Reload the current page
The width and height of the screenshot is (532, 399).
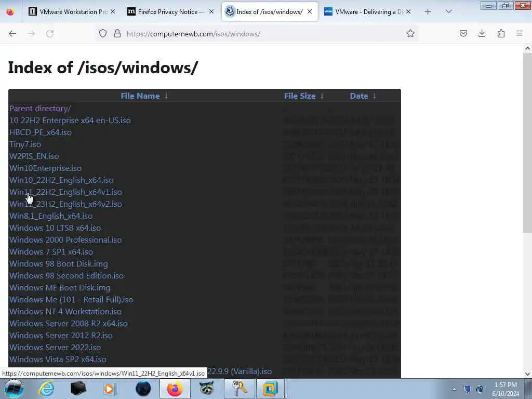(x=50, y=34)
